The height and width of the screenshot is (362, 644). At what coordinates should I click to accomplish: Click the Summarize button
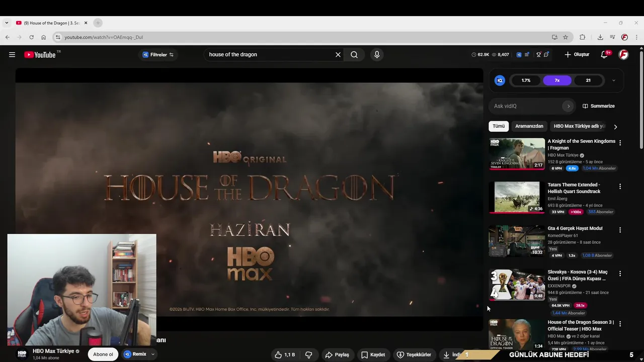599,106
